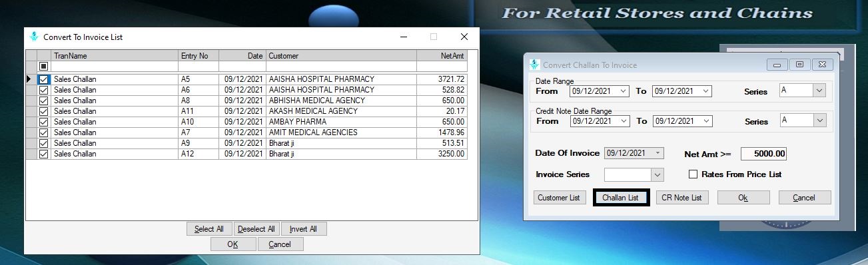Screen dimensions: 868x265
Task: Expand the Date Range Series dropdown
Action: point(819,91)
